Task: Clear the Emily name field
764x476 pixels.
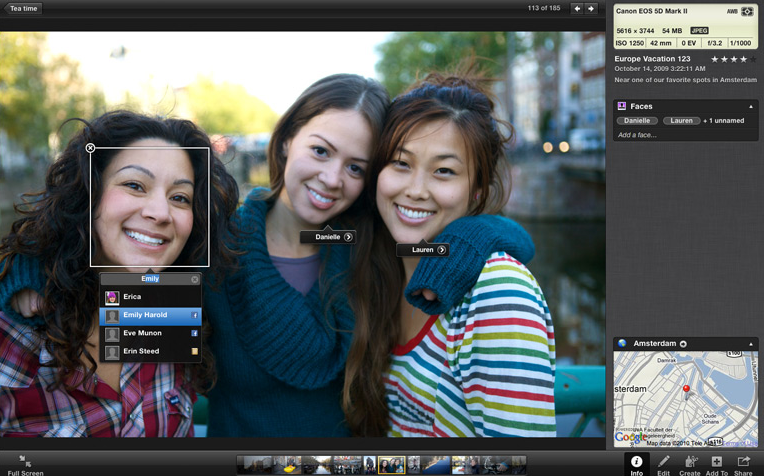Action: click(x=195, y=279)
